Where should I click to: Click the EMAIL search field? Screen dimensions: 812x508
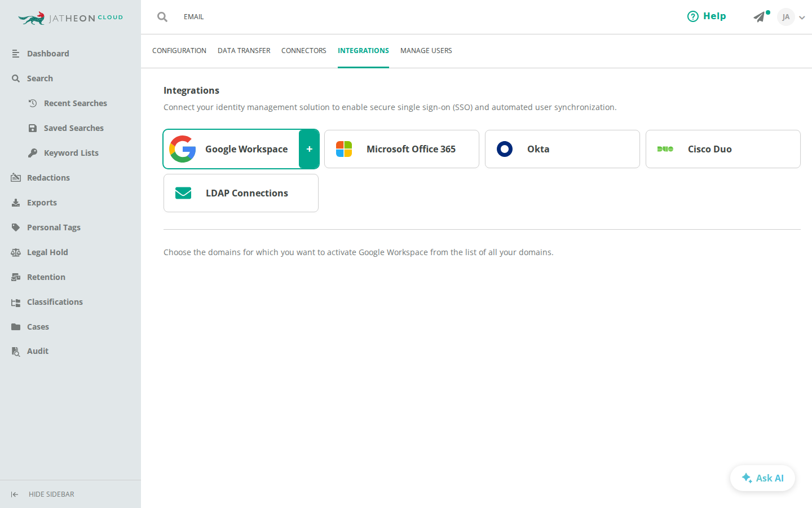point(194,17)
